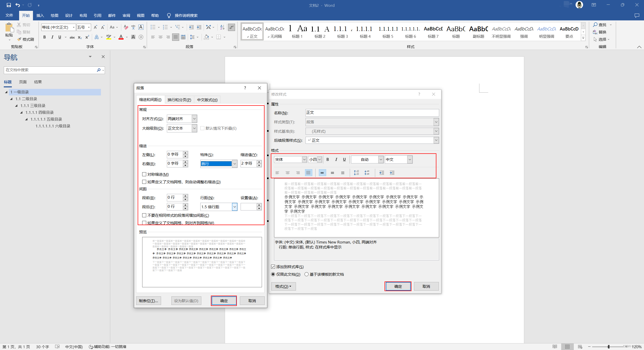This screenshot has width=644, height=350.
Task: Click the highlight color pen icon
Action: 108,37
